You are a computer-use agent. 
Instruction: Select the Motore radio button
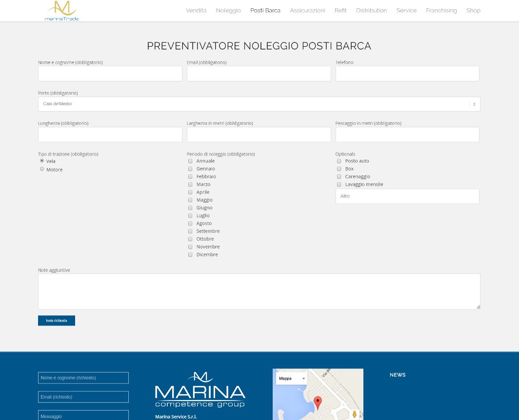(42, 169)
